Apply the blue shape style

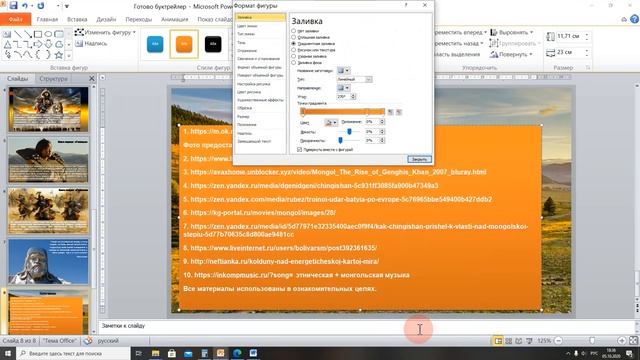155,44
